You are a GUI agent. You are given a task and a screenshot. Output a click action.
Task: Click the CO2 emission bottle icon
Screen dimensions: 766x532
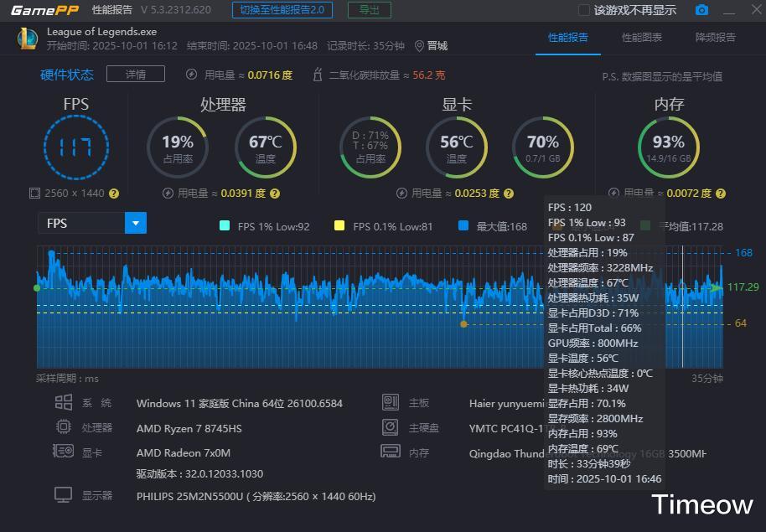point(318,75)
